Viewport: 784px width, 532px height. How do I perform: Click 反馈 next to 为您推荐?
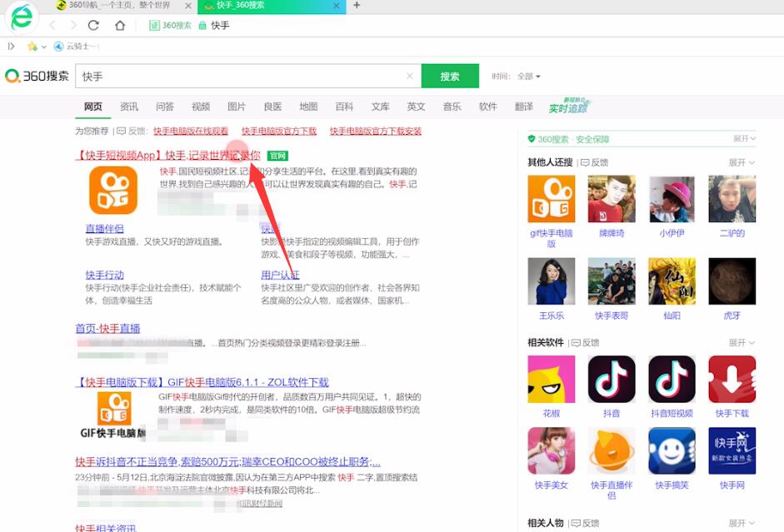[x=132, y=131]
